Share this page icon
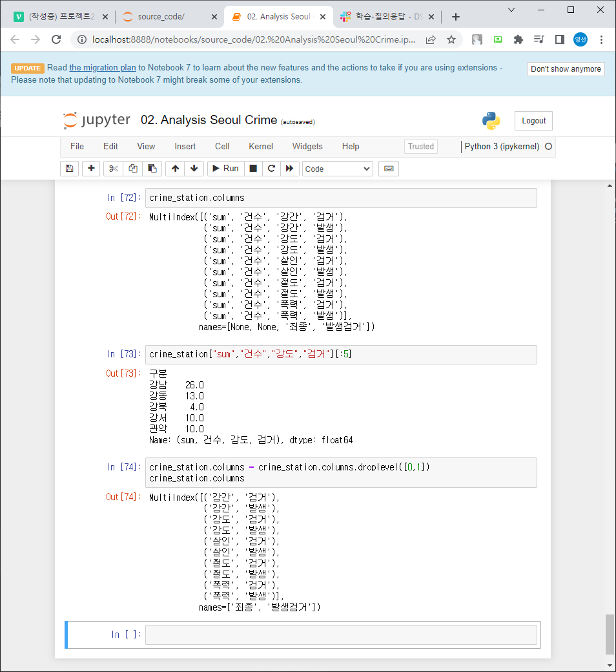The image size is (616, 672). click(x=431, y=40)
